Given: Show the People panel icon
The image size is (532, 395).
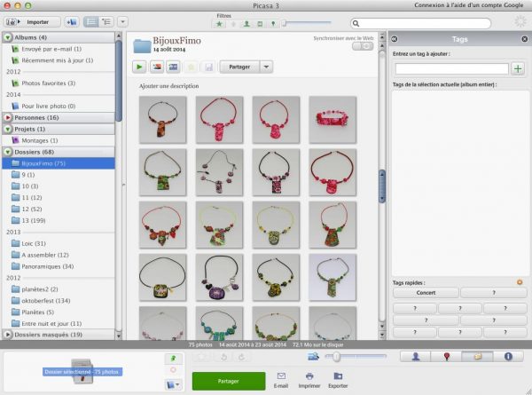Looking at the screenshot, I should [415, 356].
